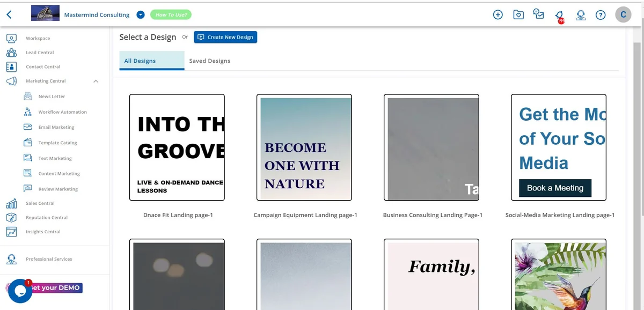Click the Workflow Automation icon
The image size is (644, 310).
click(28, 112)
